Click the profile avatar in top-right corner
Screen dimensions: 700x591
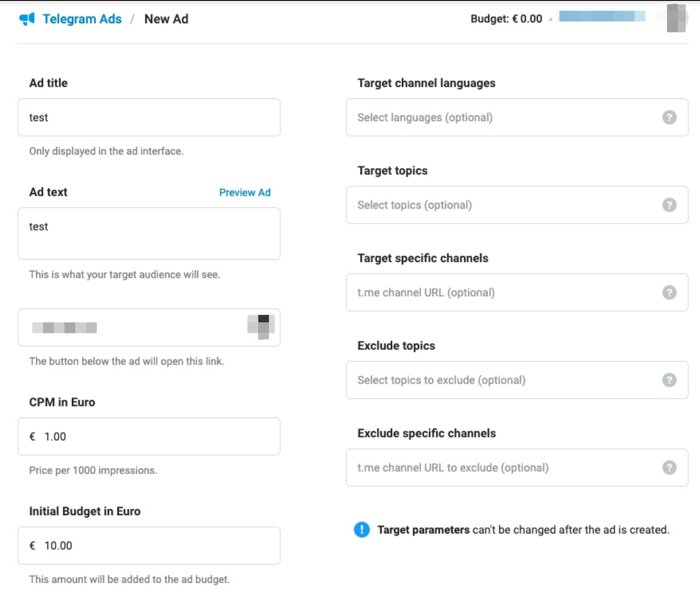point(676,18)
